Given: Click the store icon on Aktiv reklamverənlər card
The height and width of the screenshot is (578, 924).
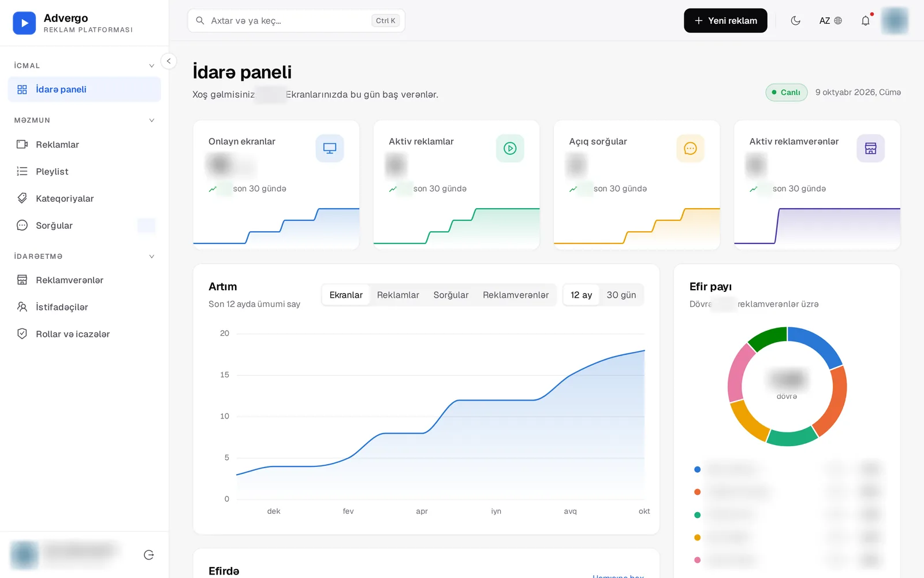Looking at the screenshot, I should [870, 149].
